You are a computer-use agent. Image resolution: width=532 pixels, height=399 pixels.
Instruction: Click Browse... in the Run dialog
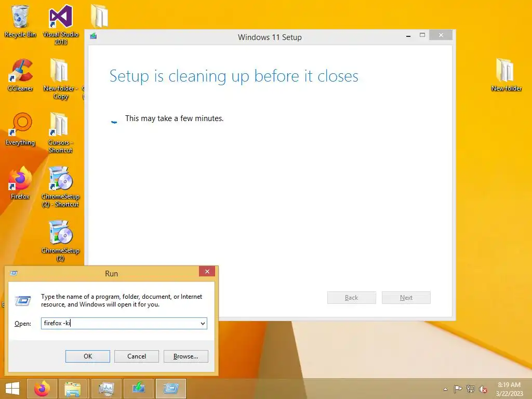click(x=185, y=356)
